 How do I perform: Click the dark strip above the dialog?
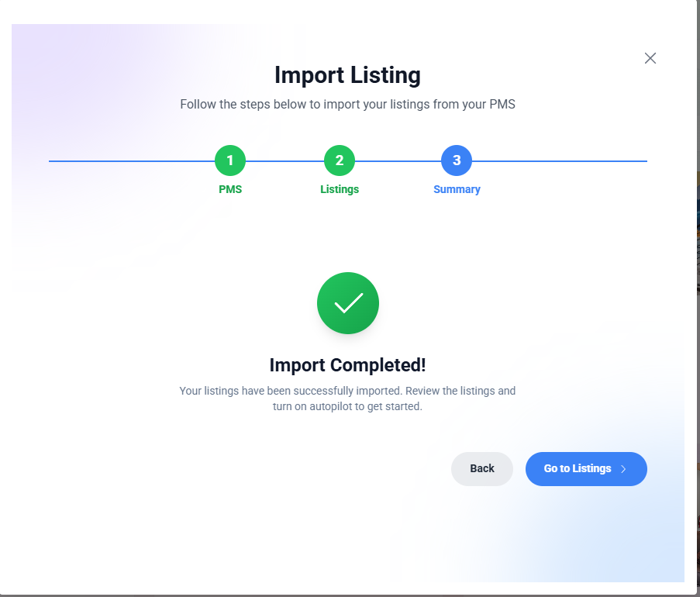tap(350, 12)
